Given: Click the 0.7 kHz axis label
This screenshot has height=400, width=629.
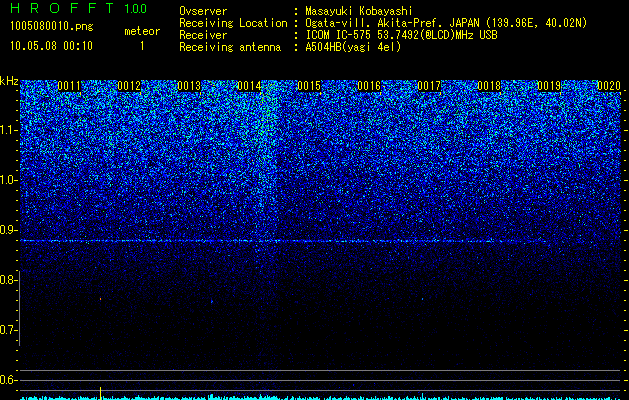Looking at the screenshot, I should [8, 330].
